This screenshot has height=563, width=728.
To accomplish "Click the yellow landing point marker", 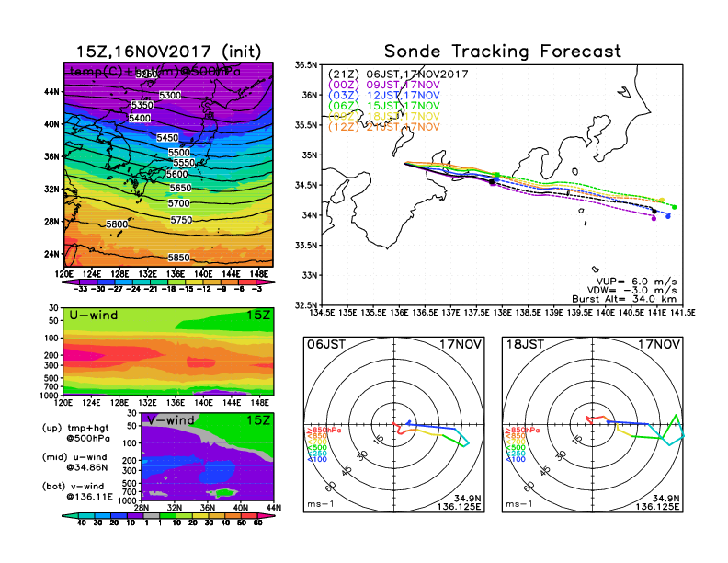I will click(662, 200).
